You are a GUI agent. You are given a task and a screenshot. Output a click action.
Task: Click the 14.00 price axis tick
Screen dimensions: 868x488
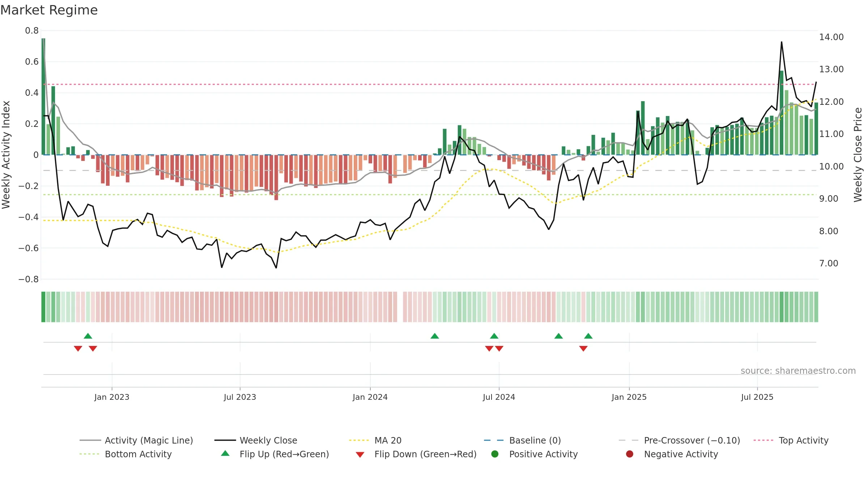[831, 37]
